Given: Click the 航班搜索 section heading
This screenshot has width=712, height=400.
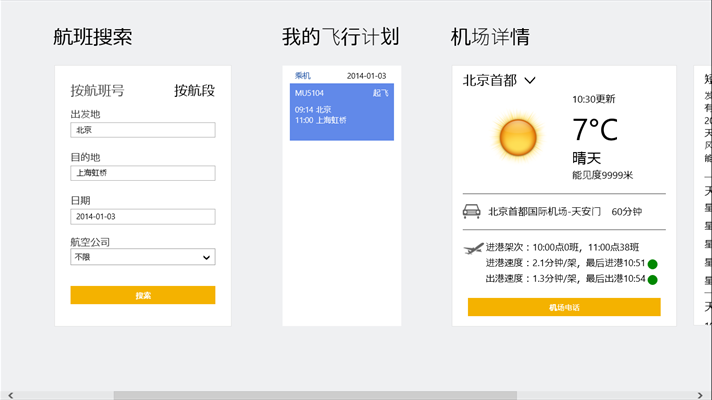Looking at the screenshot, I should click(93, 37).
